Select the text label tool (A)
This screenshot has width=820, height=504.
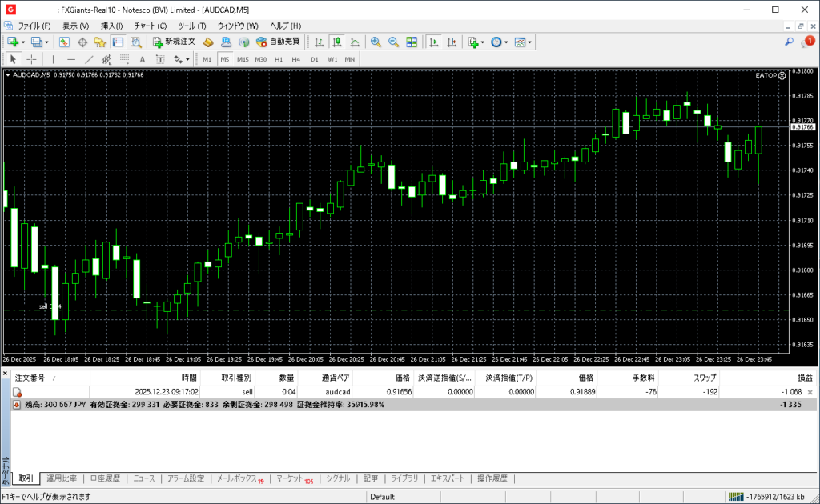[143, 59]
